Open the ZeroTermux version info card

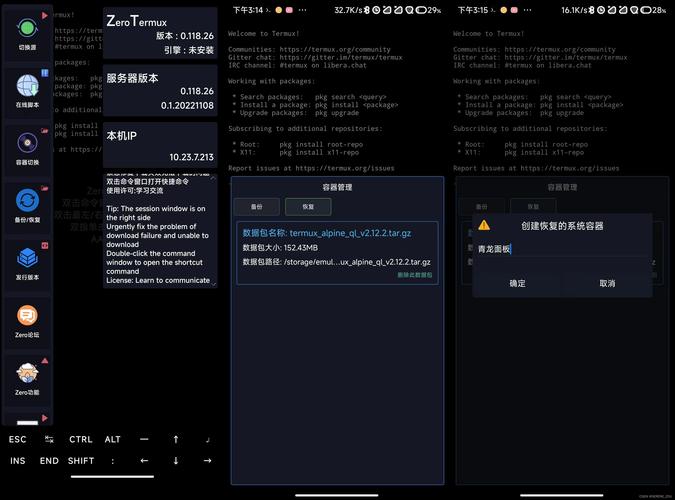coord(160,34)
